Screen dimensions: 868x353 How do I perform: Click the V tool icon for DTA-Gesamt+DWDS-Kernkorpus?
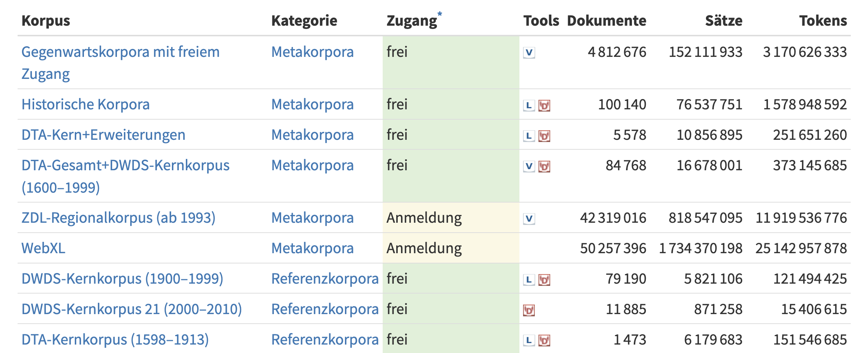pyautogui.click(x=529, y=167)
